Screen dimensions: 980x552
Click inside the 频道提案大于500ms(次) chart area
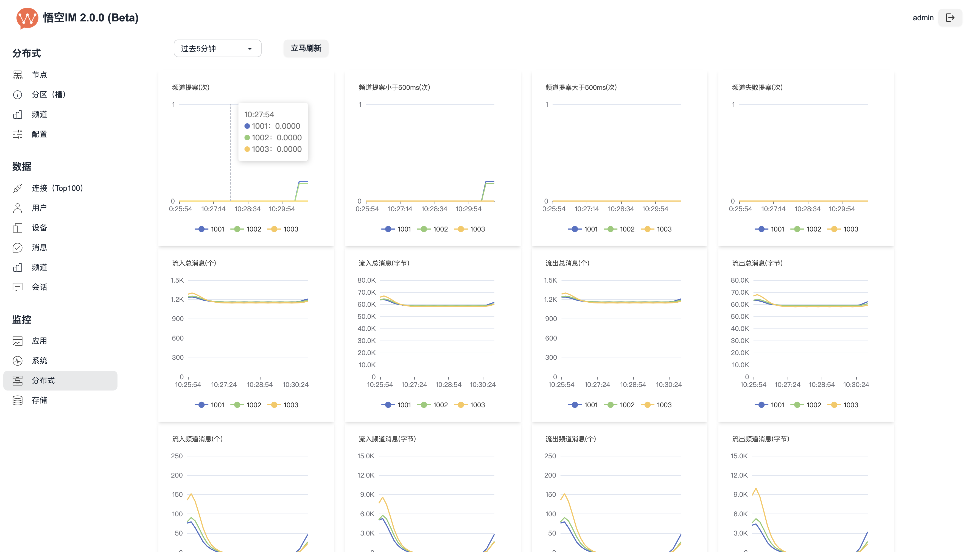(616, 152)
